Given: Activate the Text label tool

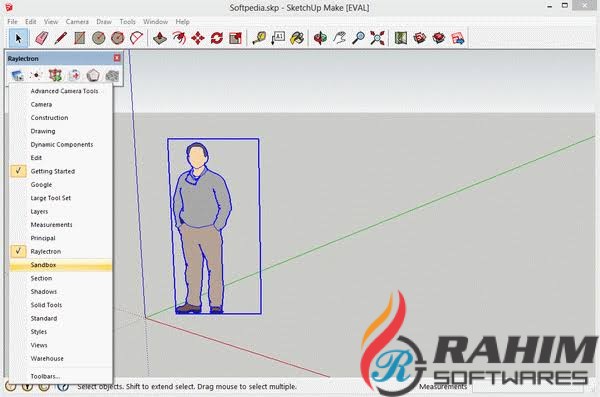Looking at the screenshot, I should click(278, 38).
